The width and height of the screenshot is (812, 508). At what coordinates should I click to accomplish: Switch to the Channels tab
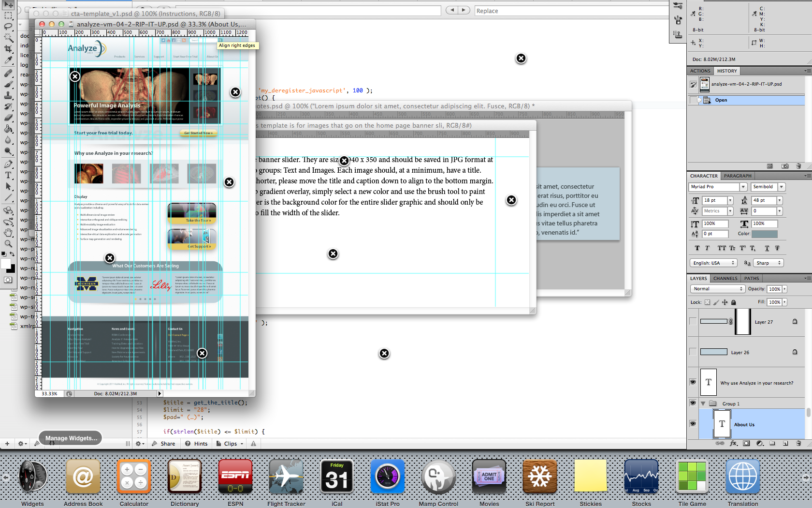click(x=725, y=278)
